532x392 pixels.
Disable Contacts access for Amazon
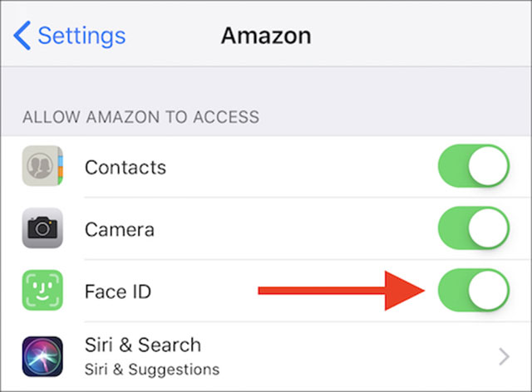tap(473, 166)
